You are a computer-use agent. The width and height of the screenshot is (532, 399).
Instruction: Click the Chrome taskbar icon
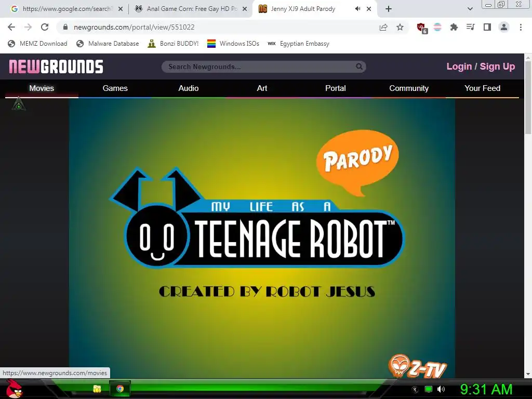pyautogui.click(x=120, y=389)
